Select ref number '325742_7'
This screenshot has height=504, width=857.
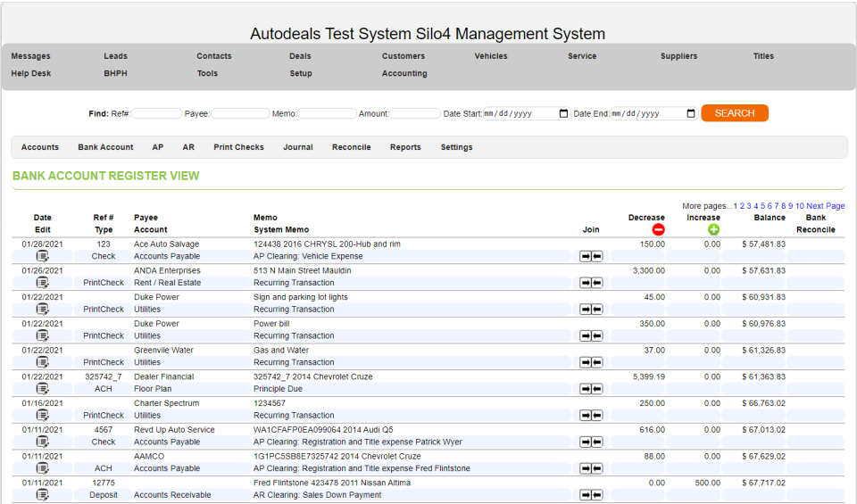[104, 376]
